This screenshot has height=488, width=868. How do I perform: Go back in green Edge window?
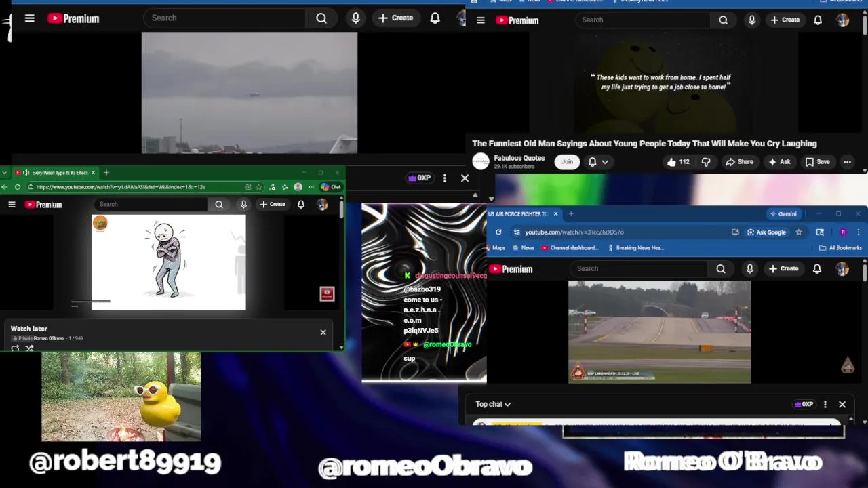click(x=5, y=187)
